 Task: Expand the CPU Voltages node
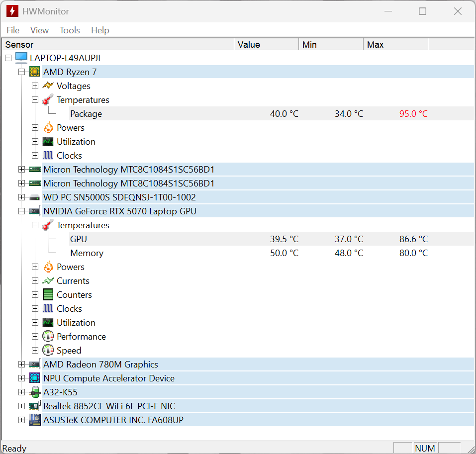point(35,86)
